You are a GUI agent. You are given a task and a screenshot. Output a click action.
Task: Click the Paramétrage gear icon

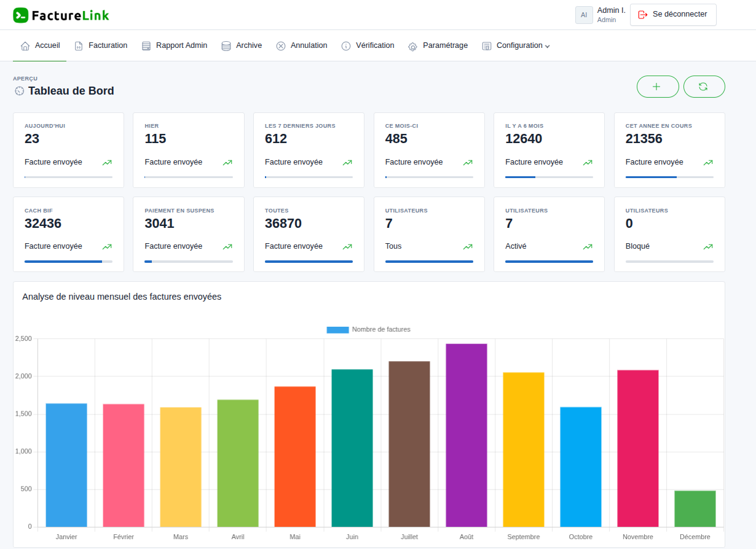[x=413, y=46]
